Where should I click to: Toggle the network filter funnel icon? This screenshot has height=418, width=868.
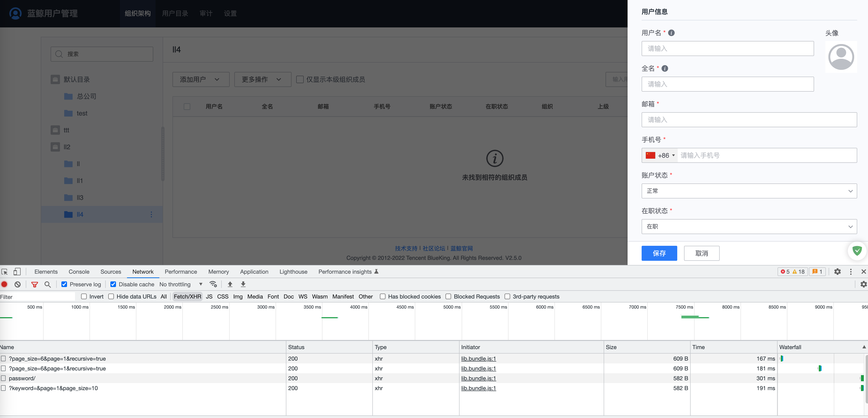[34, 284]
